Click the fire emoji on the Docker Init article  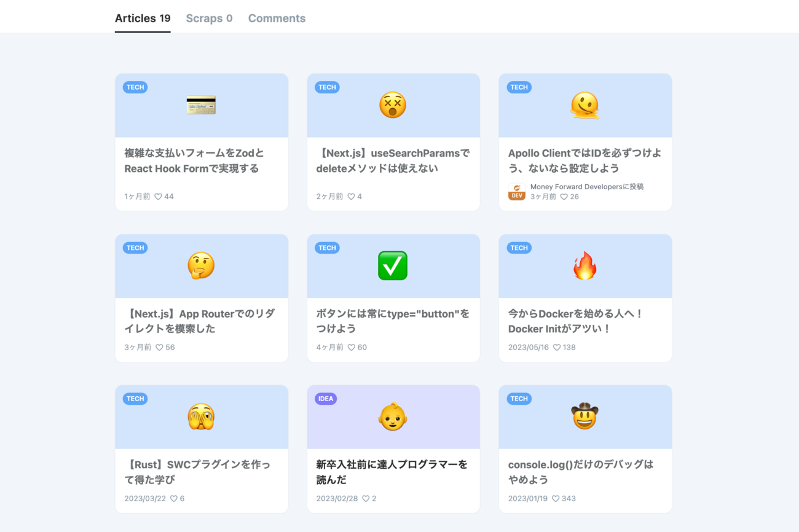pos(585,265)
